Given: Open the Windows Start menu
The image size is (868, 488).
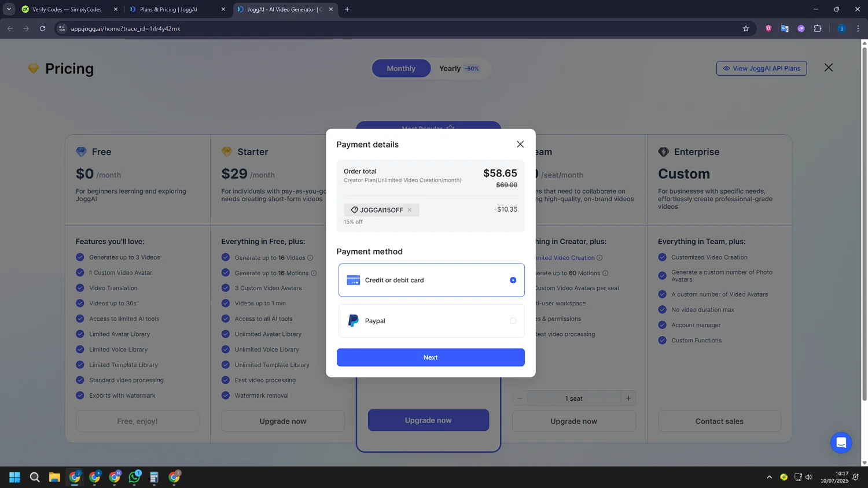Looking at the screenshot, I should tap(15, 477).
